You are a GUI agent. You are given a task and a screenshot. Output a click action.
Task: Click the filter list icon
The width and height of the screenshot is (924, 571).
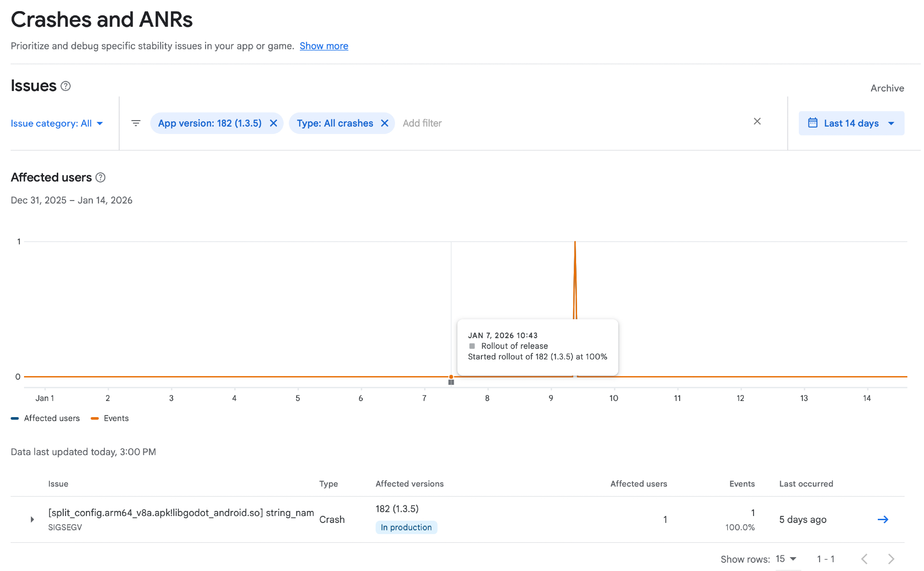(136, 123)
